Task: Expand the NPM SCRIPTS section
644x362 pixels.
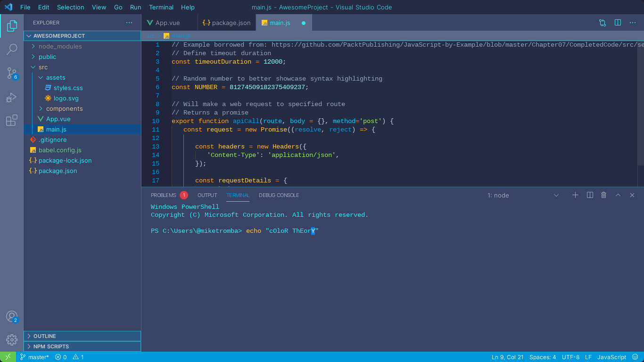Action: point(83,346)
